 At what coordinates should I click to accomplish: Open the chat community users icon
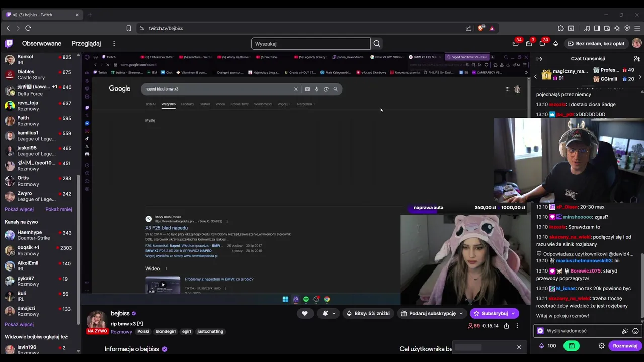tap(636, 59)
